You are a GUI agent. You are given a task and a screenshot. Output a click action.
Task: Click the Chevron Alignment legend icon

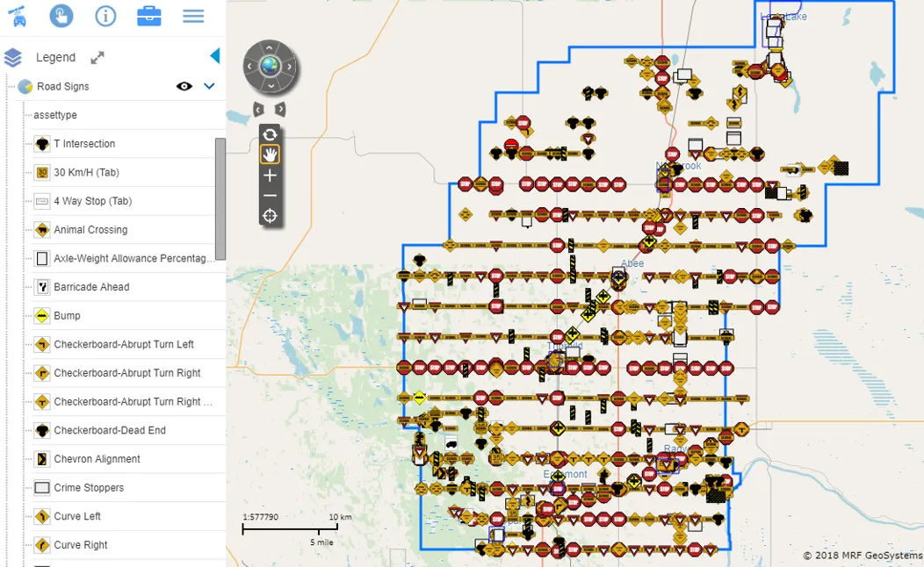42,459
